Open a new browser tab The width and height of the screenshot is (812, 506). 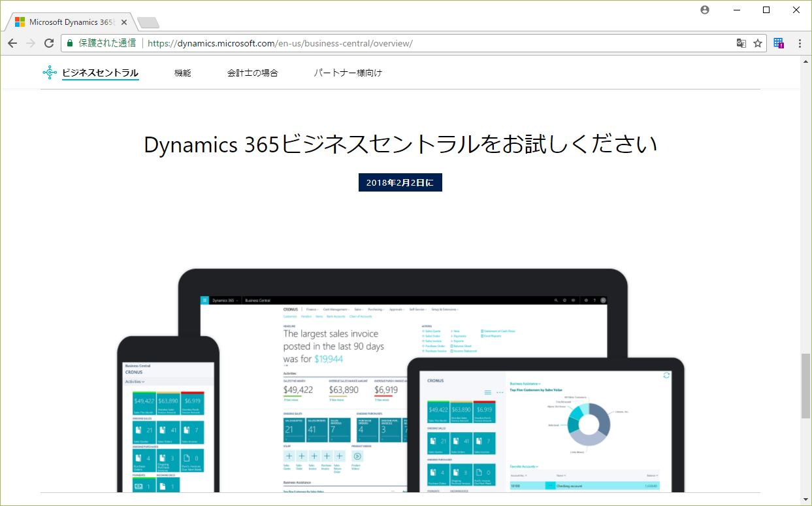[x=148, y=23]
